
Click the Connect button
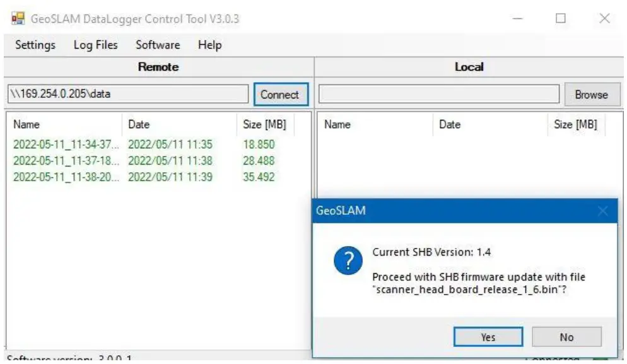pos(281,95)
